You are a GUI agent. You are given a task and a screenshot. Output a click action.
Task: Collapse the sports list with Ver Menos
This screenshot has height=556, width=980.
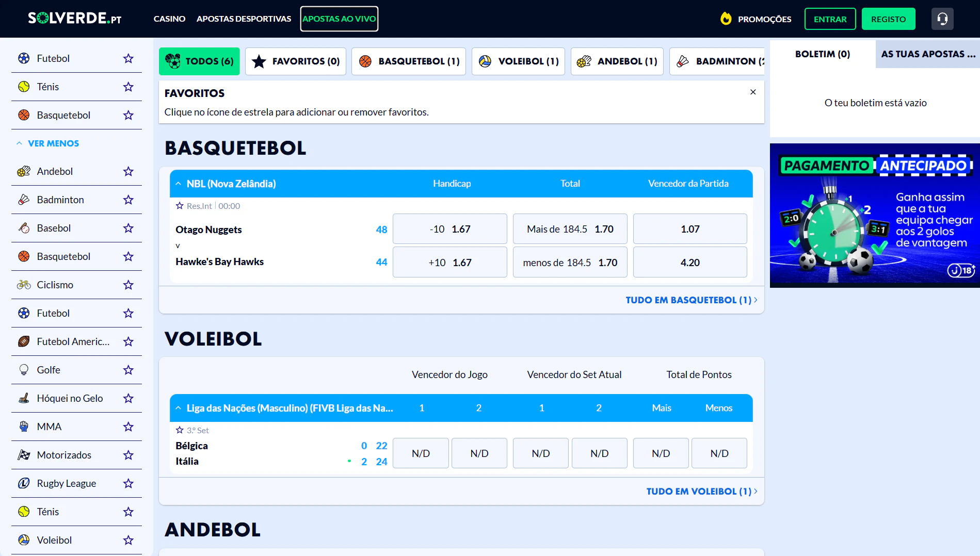point(47,143)
